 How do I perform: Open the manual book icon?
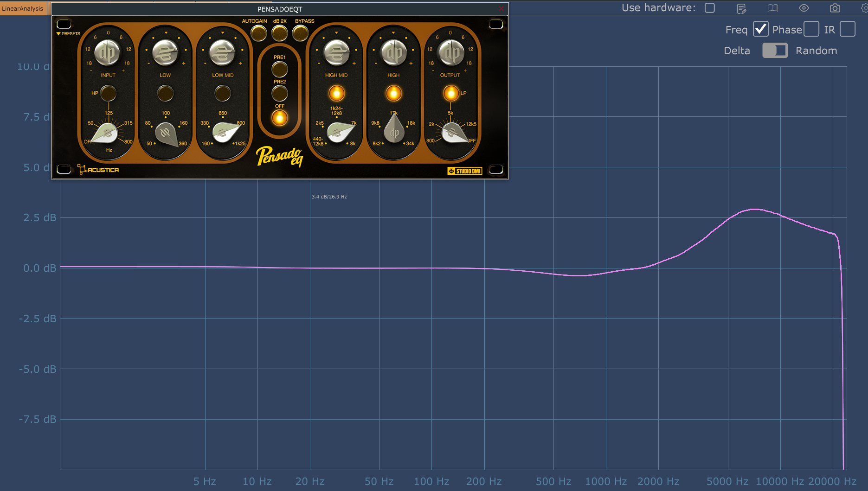[x=772, y=8]
